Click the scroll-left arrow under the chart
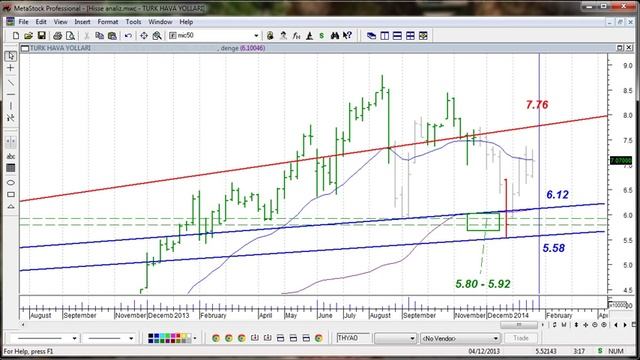 click(x=23, y=325)
